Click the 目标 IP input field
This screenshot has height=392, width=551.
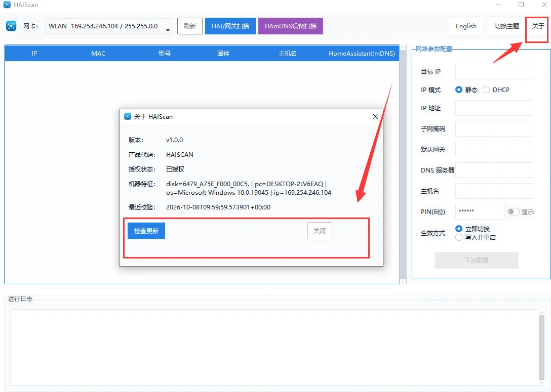[x=494, y=72]
